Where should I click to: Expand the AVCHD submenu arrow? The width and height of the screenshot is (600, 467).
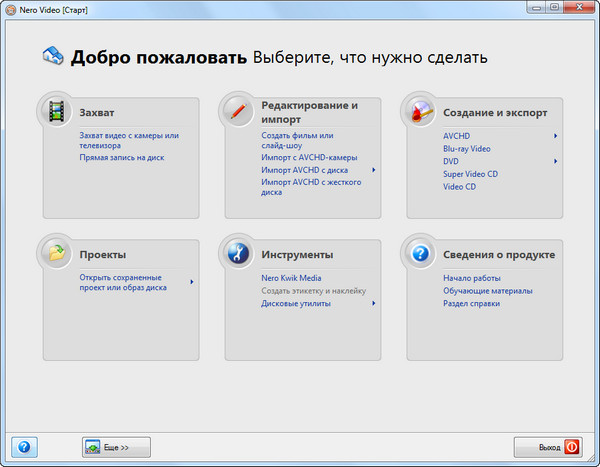point(555,135)
